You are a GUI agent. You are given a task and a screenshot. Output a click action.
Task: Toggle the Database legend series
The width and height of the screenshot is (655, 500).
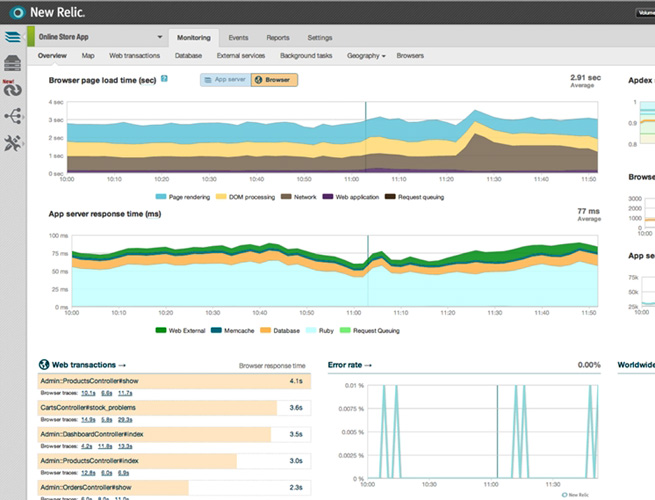point(280,330)
